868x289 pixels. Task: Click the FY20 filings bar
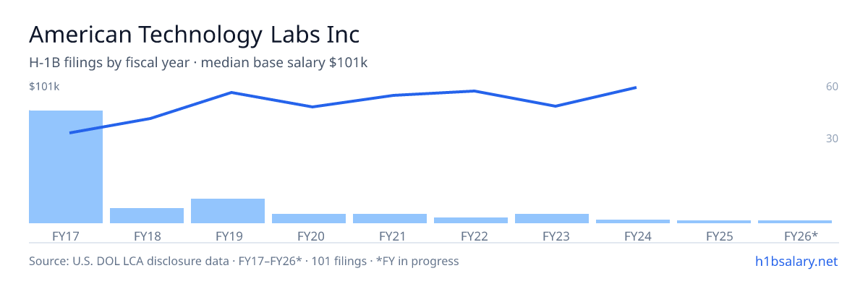[x=309, y=218]
